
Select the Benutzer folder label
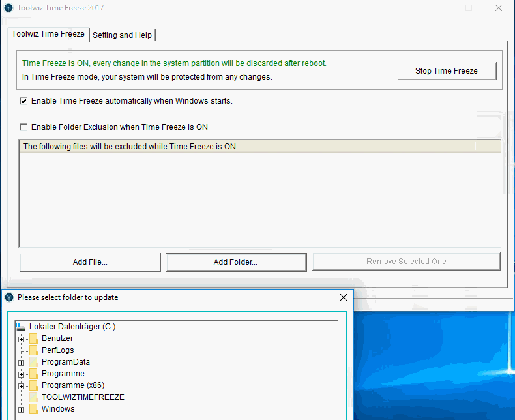click(57, 338)
